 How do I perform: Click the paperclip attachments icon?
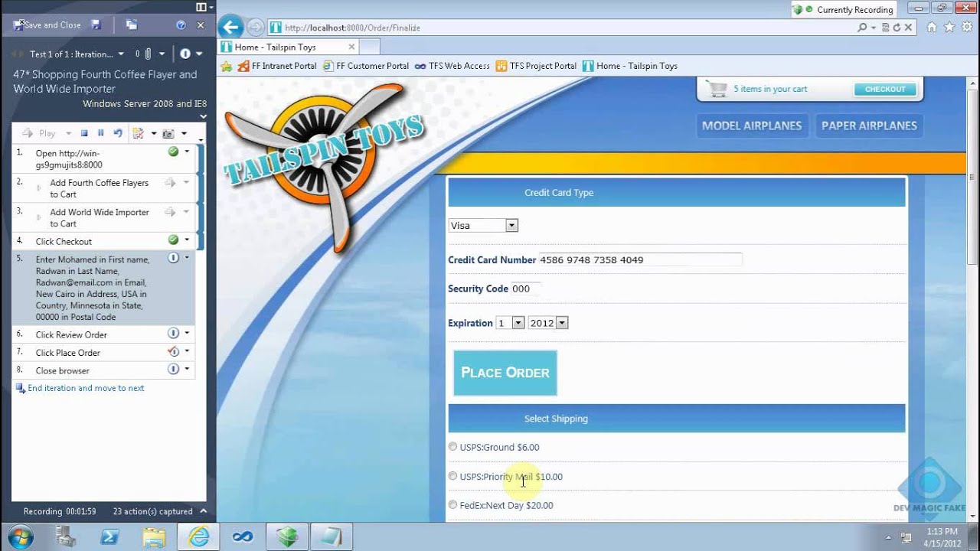click(x=149, y=54)
